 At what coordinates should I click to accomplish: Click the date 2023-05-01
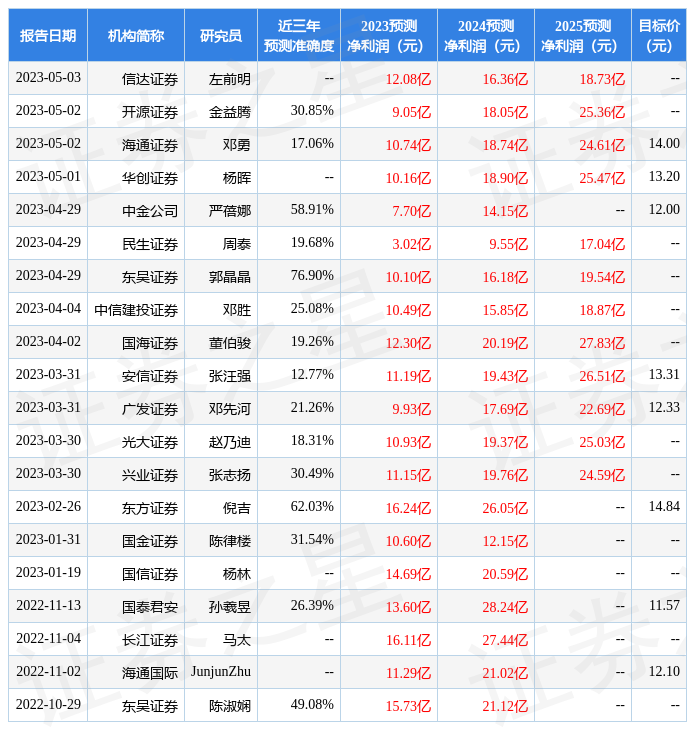48,176
